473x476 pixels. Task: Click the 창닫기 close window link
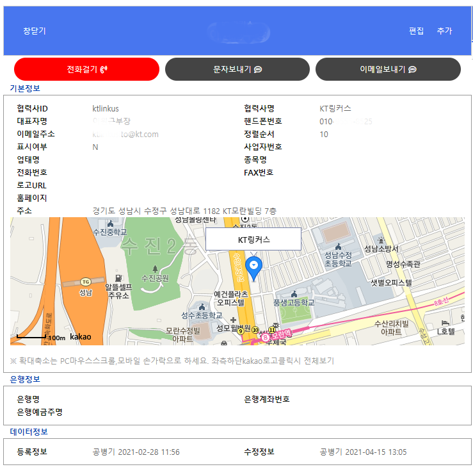(x=35, y=31)
